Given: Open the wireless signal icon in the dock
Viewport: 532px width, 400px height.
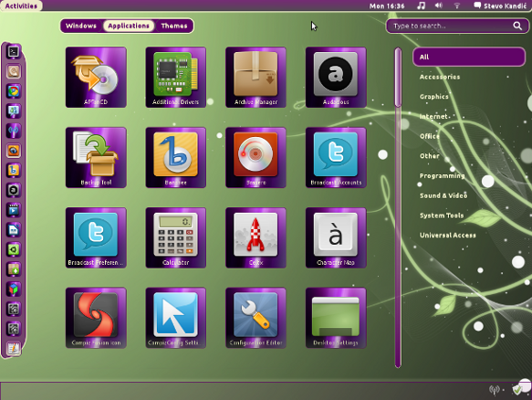Looking at the screenshot, I should point(14,131).
